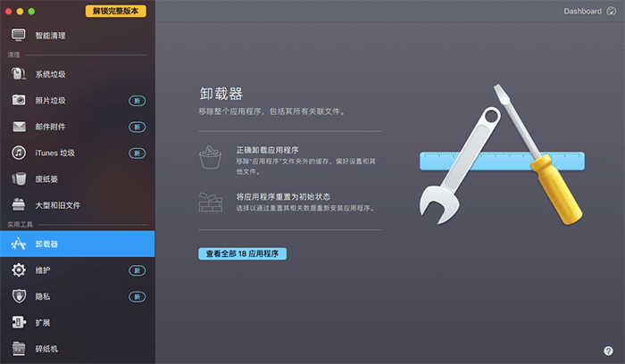This screenshot has height=364, width=625.
Task: Open the 废纸篓 trash bin icon
Action: coord(19,178)
